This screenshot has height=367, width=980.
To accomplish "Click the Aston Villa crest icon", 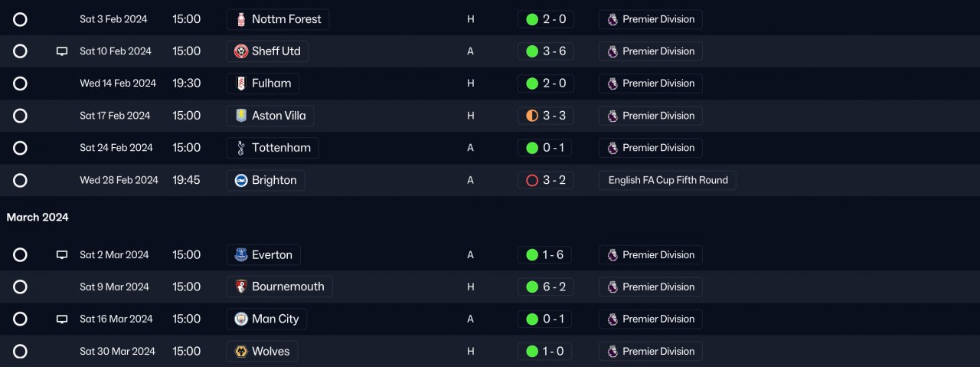I will [x=241, y=116].
